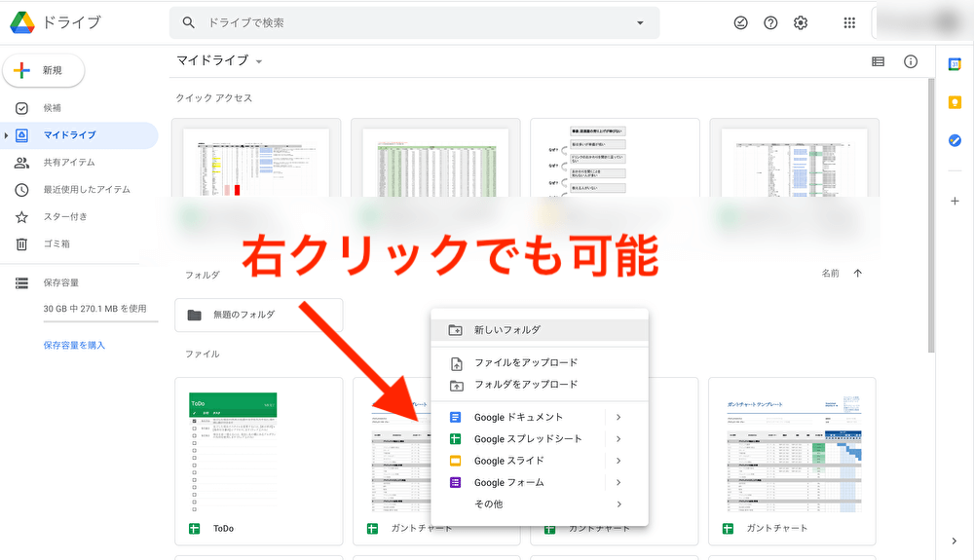Viewport: 974px width, 560px height.
Task: Open Google Keep side panel icon
Action: click(x=955, y=102)
